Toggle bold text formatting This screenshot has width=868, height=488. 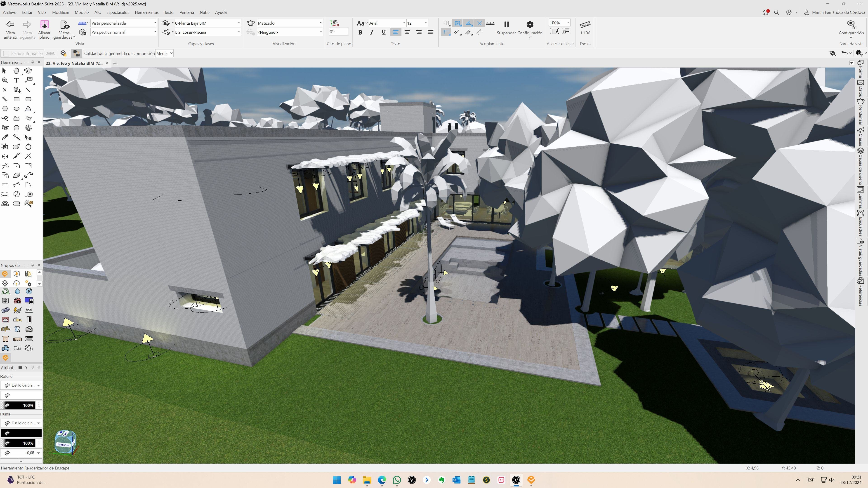(360, 32)
